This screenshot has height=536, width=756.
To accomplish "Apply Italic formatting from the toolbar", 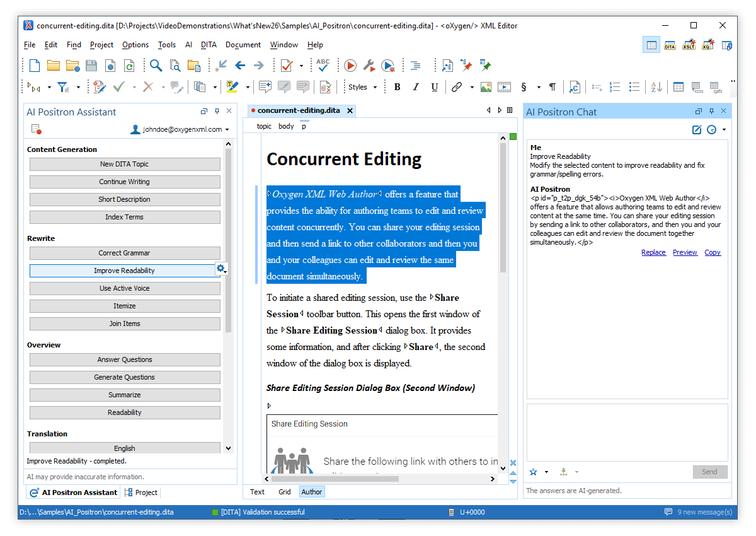I will point(416,87).
